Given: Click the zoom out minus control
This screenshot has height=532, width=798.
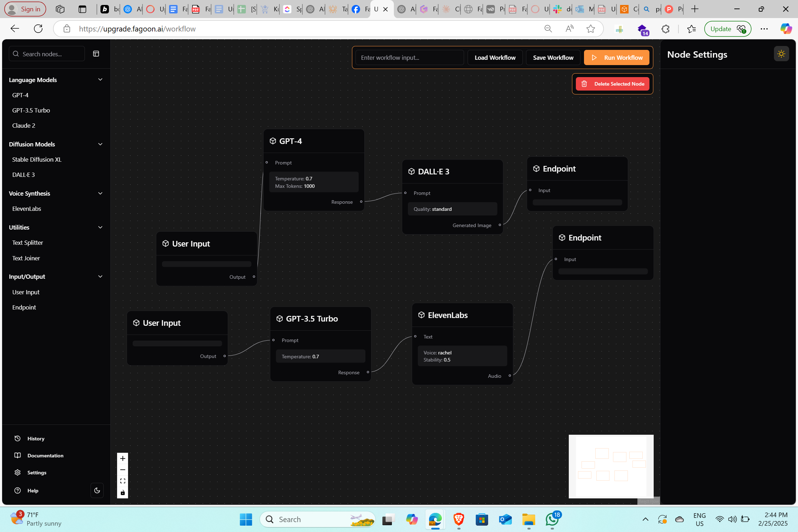Looking at the screenshot, I should coord(123,470).
